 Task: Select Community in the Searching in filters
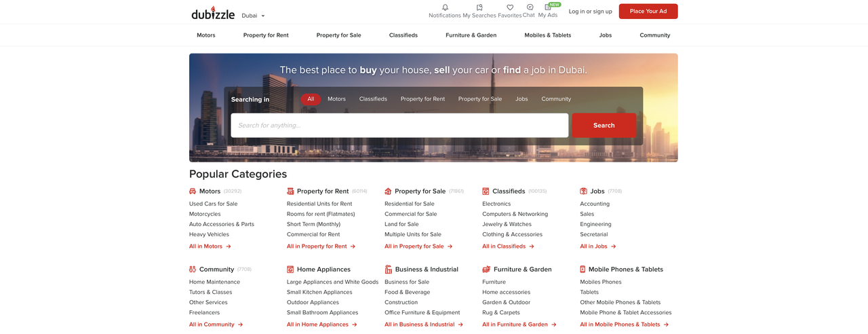pyautogui.click(x=556, y=99)
